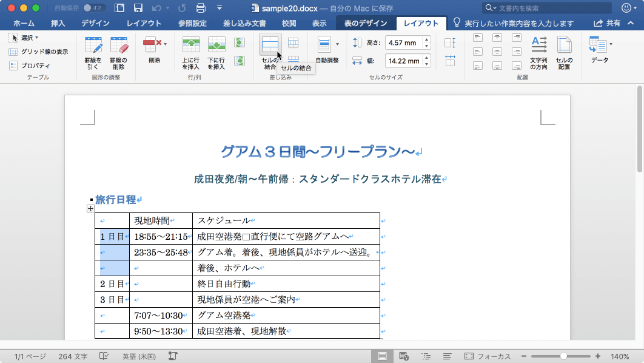The image size is (644, 363).
Task: Click the save icon in title bar
Action: coord(138,8)
